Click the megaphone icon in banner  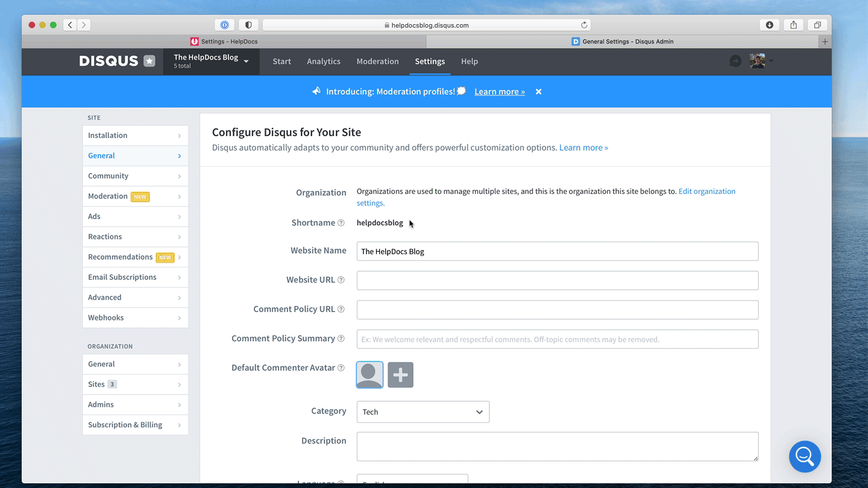(x=316, y=91)
